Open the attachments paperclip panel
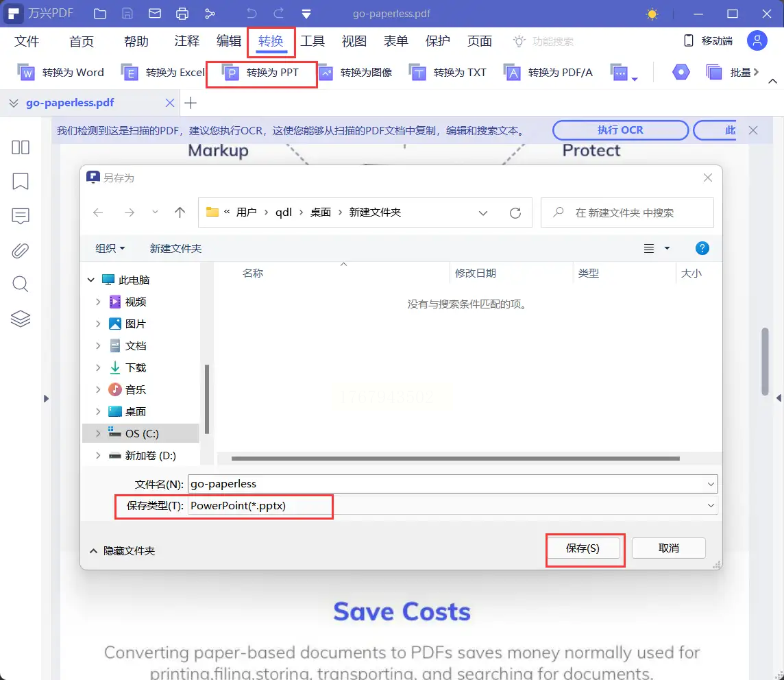 [21, 250]
